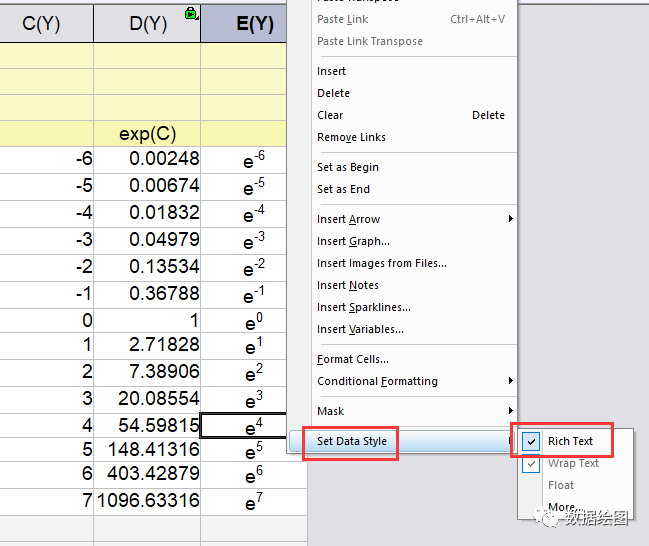
Task: Click the cell containing 7.38906
Action: pos(147,372)
